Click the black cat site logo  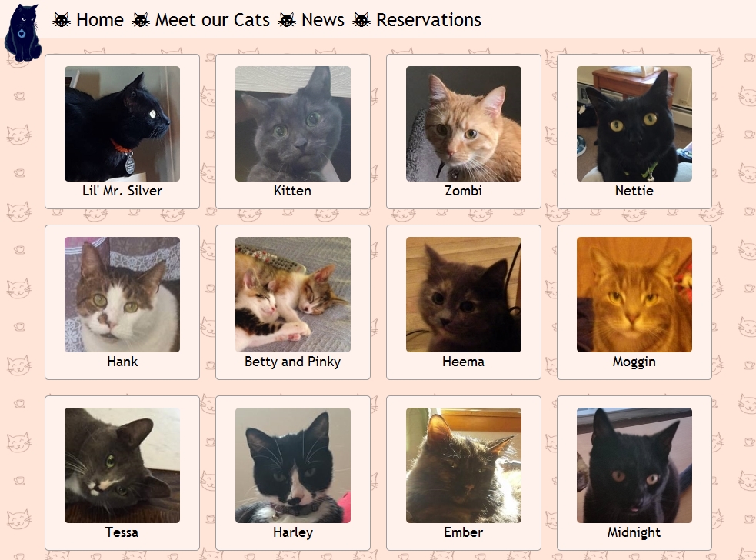coord(22,32)
